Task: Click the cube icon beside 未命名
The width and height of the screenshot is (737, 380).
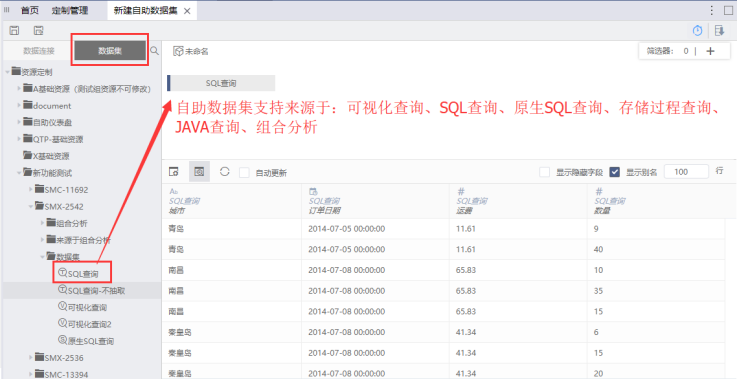Action: click(x=178, y=51)
